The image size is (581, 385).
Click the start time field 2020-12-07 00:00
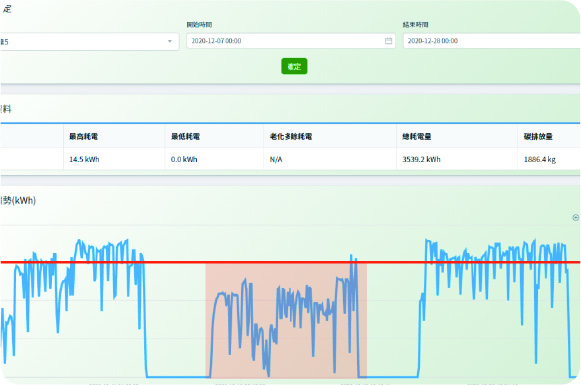290,41
